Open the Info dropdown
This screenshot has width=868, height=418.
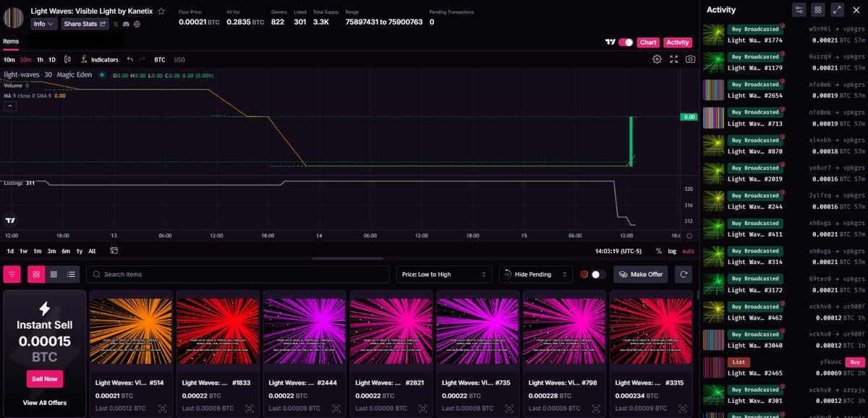[x=44, y=24]
